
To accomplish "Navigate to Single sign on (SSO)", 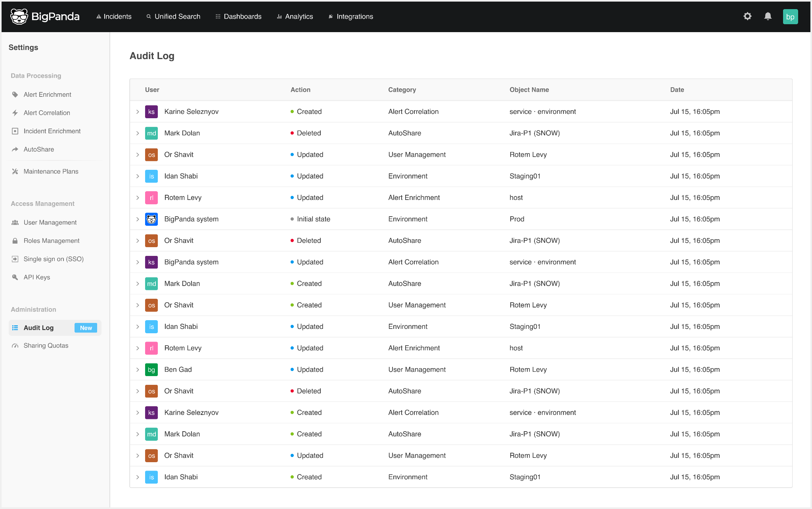I will coord(54,259).
